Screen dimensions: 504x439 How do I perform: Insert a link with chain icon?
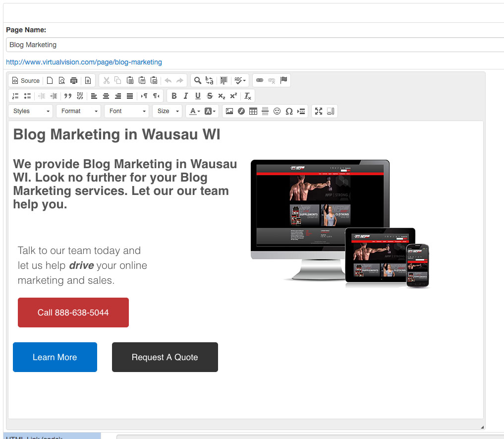click(x=260, y=80)
